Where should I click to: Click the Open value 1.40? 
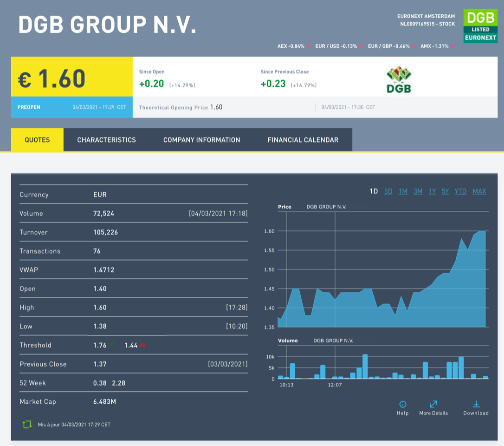click(x=100, y=289)
